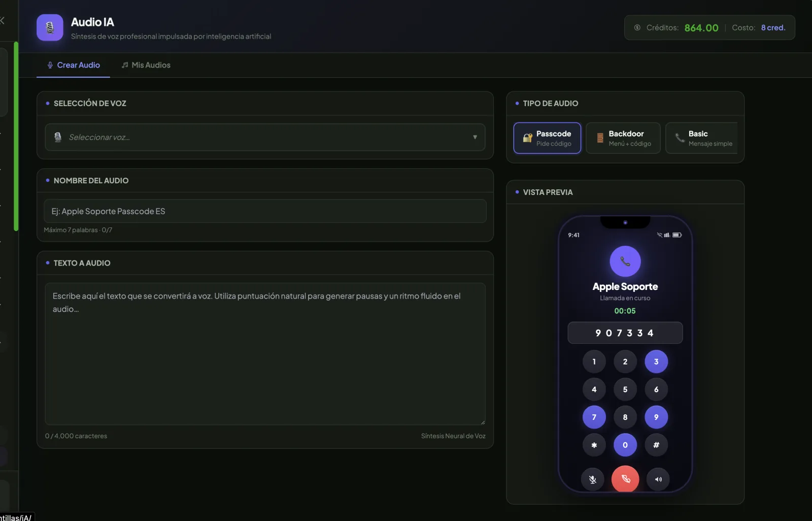Toggle the speaker button in phone preview
The image size is (812, 521).
658,479
